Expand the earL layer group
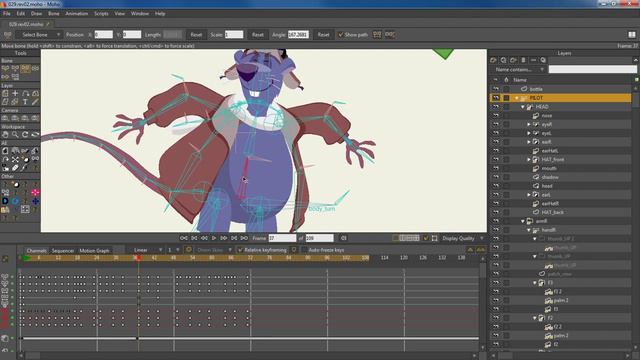Image resolution: width=640 pixels, height=360 pixels. [529, 195]
